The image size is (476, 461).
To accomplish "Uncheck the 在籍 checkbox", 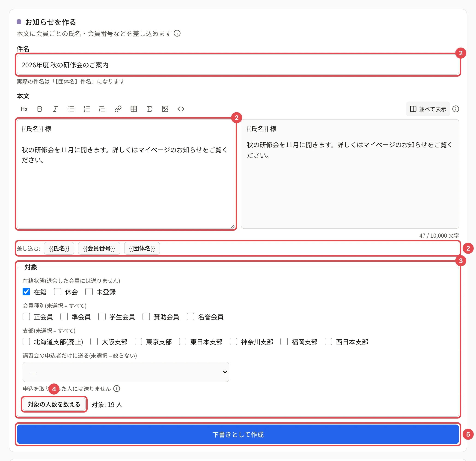I will tap(26, 292).
